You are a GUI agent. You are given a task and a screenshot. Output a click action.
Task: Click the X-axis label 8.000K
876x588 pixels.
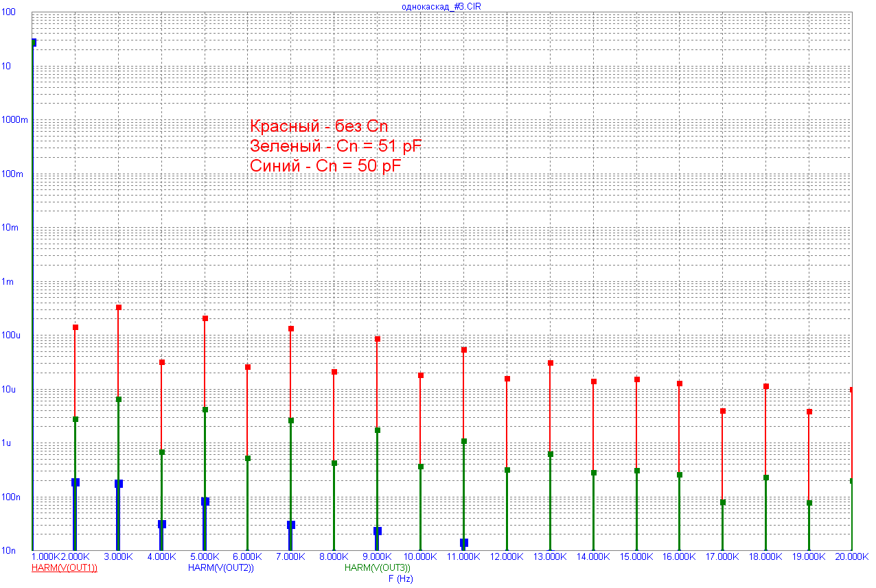click(334, 556)
